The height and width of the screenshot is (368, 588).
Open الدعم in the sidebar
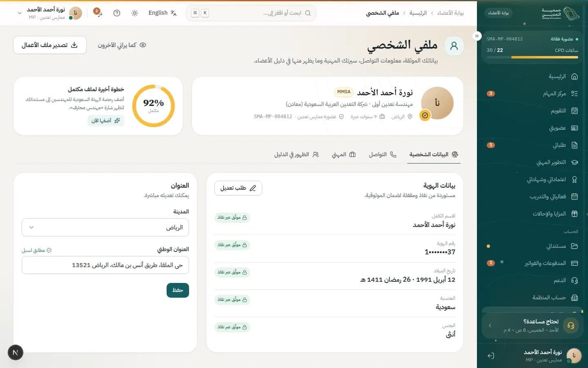[x=532, y=280]
